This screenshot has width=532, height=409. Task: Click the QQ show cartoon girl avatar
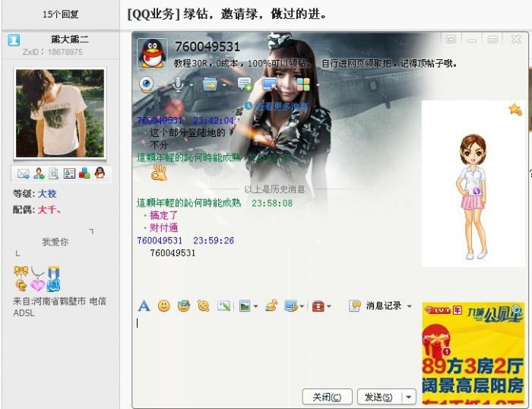pos(473,196)
